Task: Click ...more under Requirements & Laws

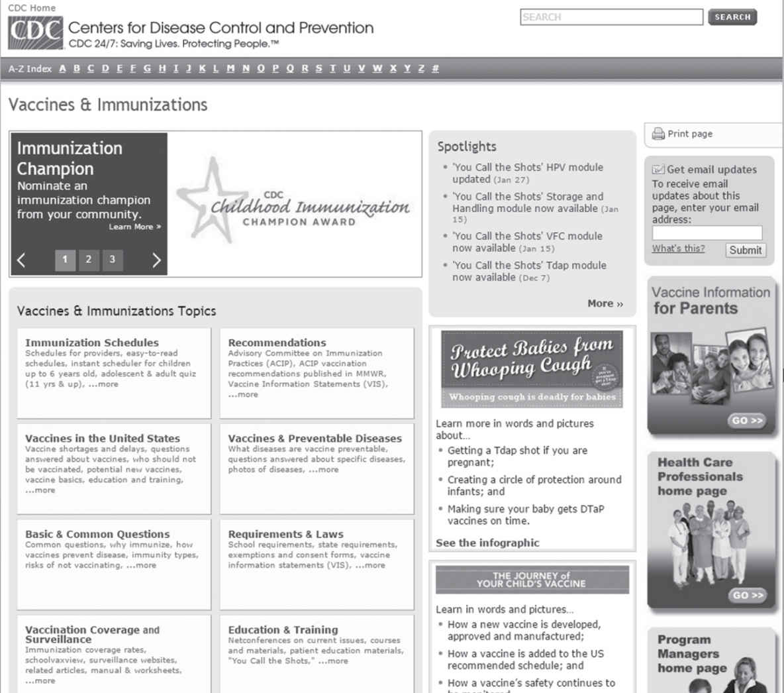Action: click(x=370, y=565)
